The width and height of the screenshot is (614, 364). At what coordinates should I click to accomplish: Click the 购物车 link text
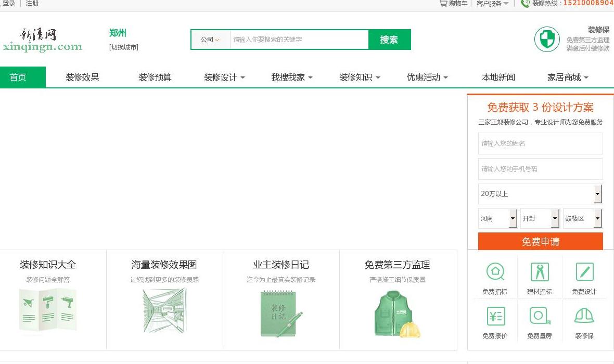point(458,3)
